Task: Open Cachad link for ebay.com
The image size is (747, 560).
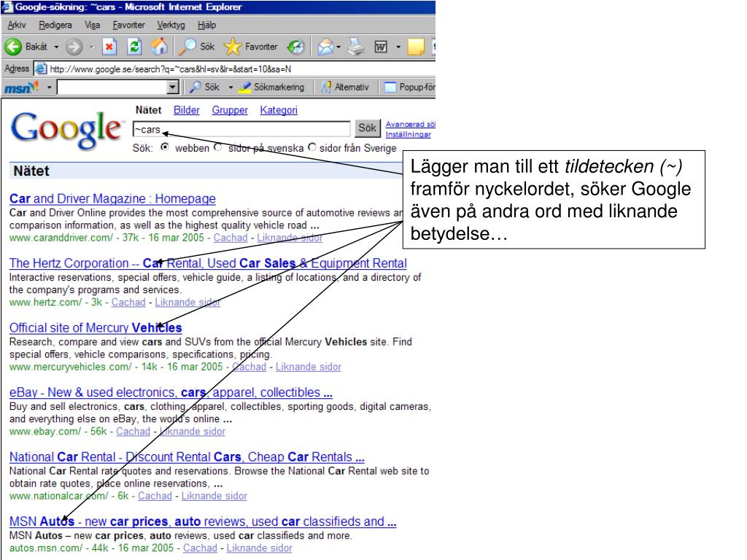Action: [x=133, y=432]
